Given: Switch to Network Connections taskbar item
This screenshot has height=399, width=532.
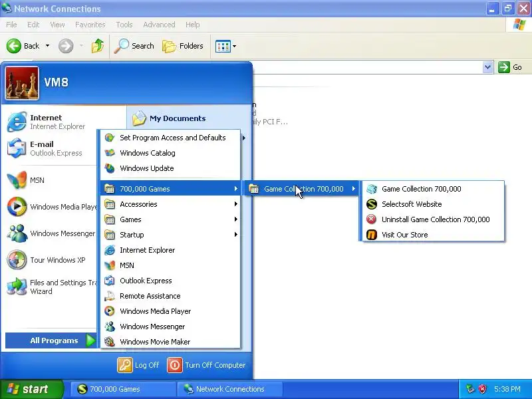Looking at the screenshot, I should point(230,389).
